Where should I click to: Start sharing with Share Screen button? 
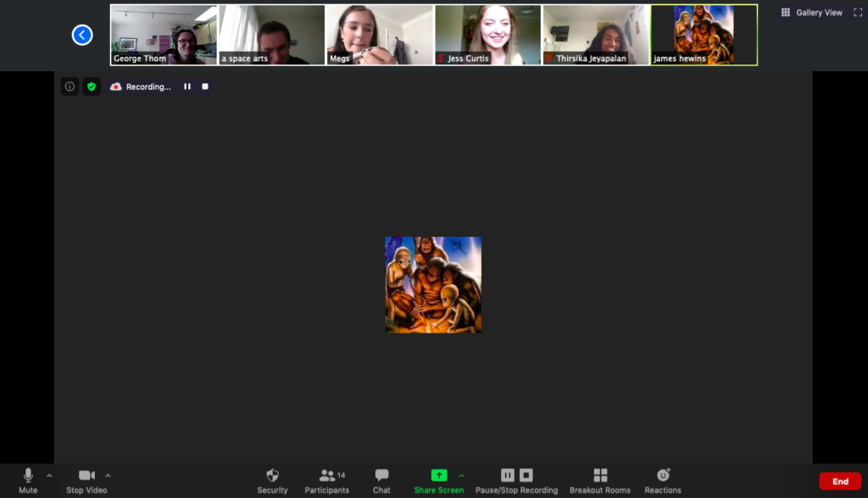438,480
